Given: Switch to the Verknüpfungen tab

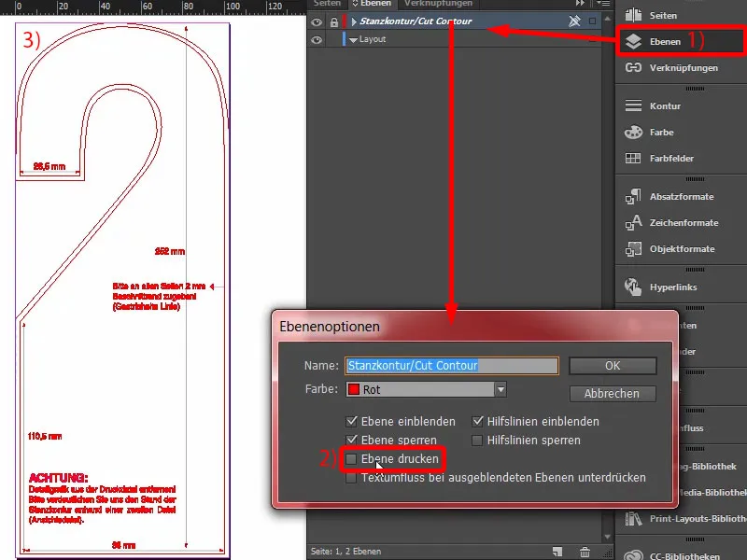Looking at the screenshot, I should point(438,4).
